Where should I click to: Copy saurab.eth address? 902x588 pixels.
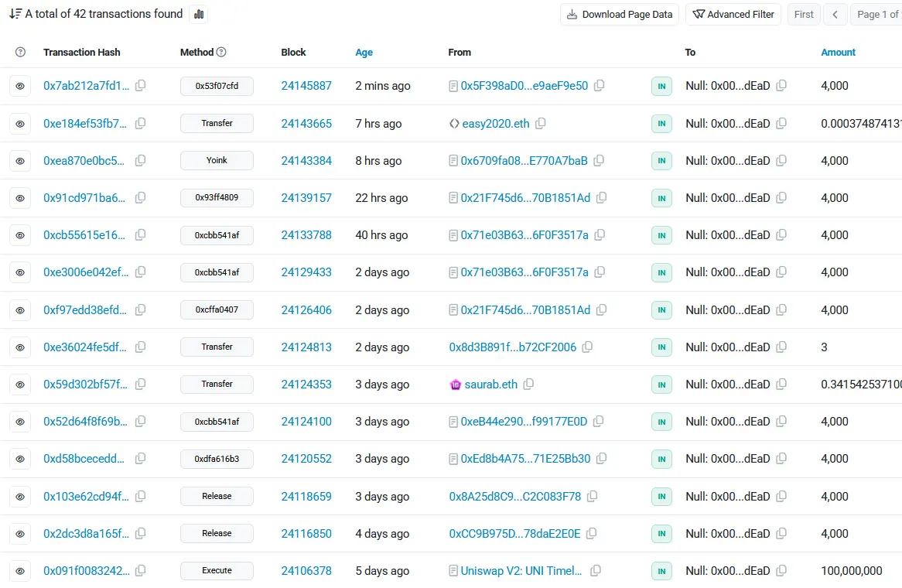point(528,384)
